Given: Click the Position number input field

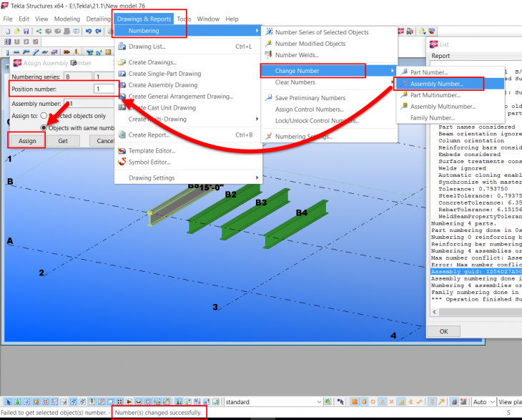Looking at the screenshot, I should click(106, 89).
